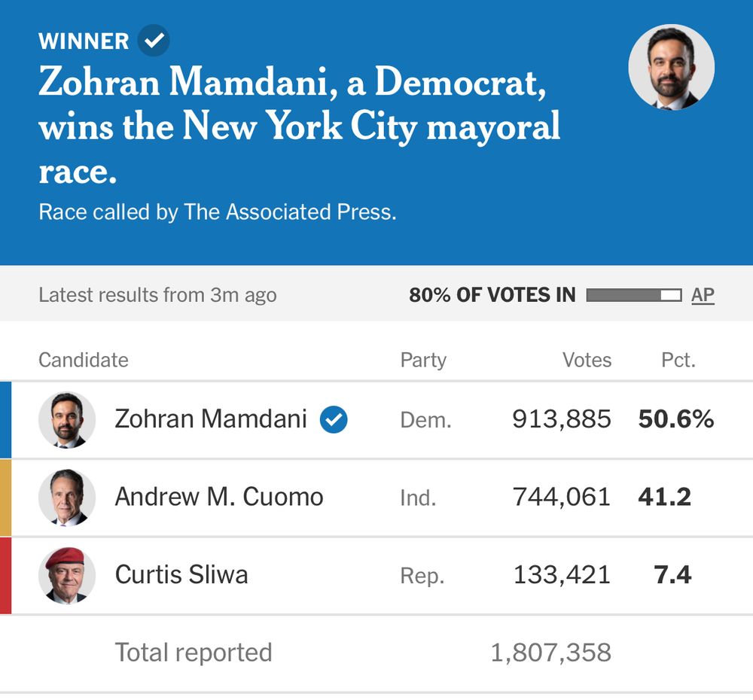
Task: Click the blue color bar on Mamdani's row
Action: (5, 420)
